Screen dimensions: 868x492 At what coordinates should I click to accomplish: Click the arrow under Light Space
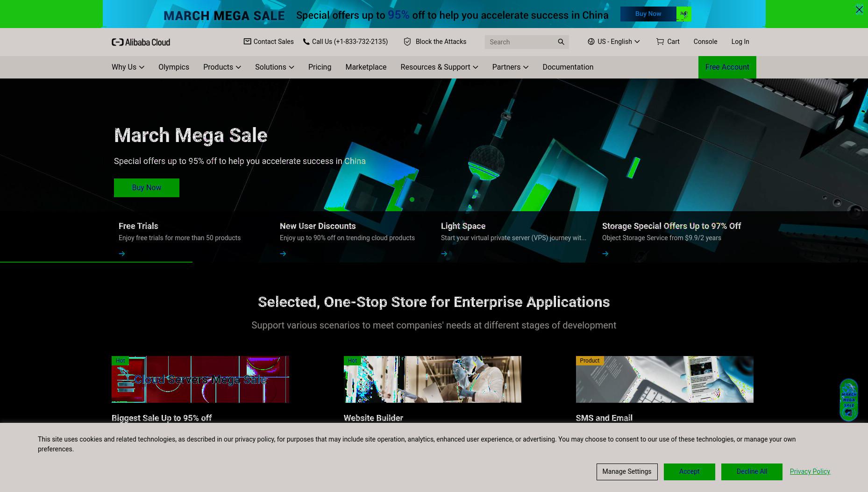click(x=444, y=254)
